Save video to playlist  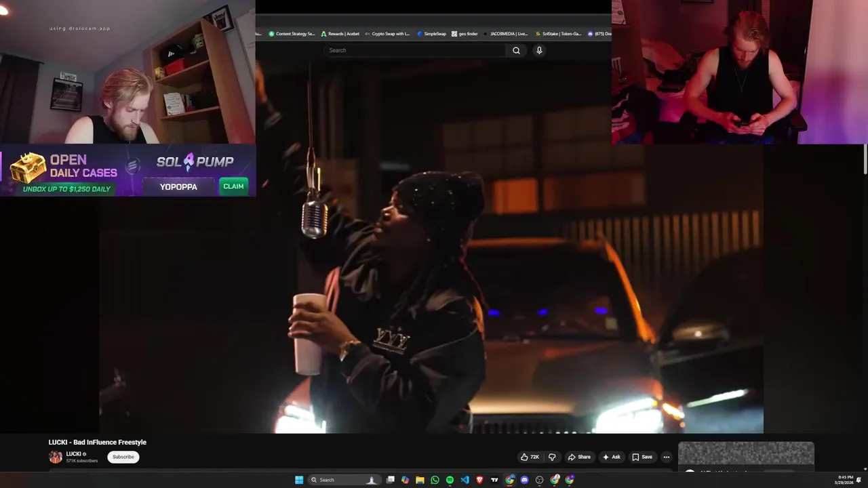(x=642, y=457)
